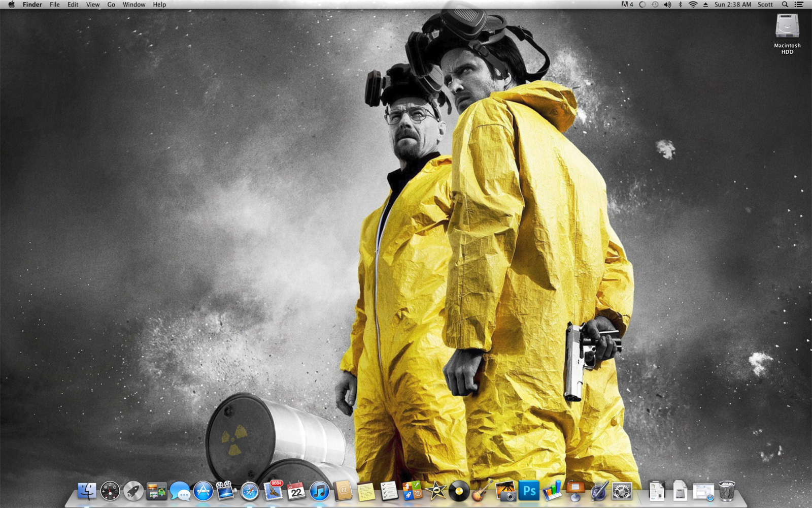Screen dimensions: 812x508
Task: Open the minimized Safari window in Dock
Action: click(x=703, y=491)
